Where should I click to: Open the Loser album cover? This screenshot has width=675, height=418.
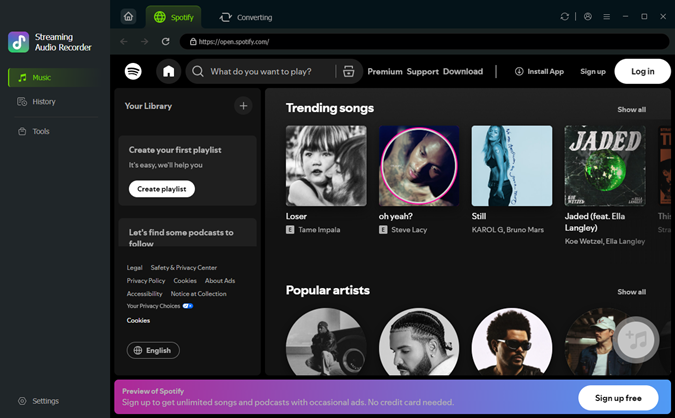coord(326,166)
